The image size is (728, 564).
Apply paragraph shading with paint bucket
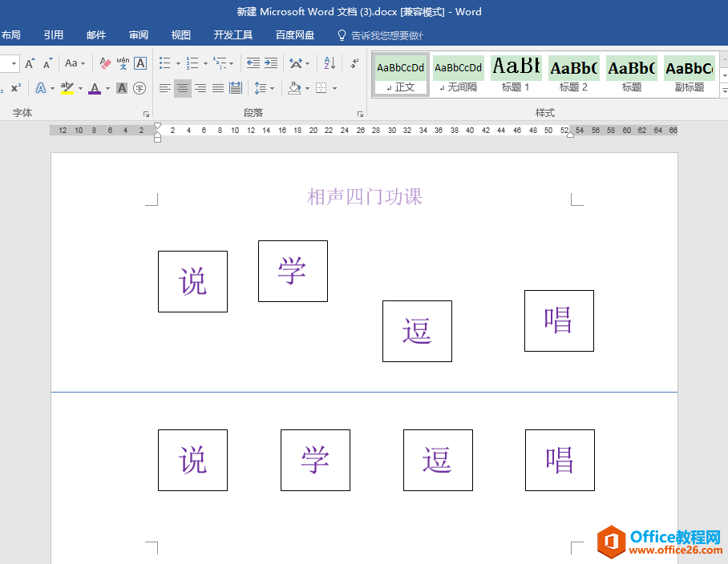tap(294, 88)
